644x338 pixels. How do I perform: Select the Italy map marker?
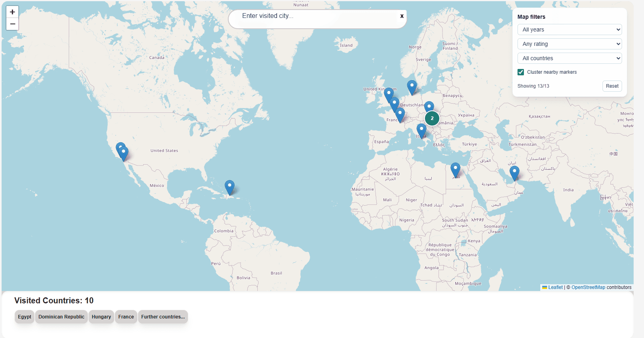coord(421,131)
